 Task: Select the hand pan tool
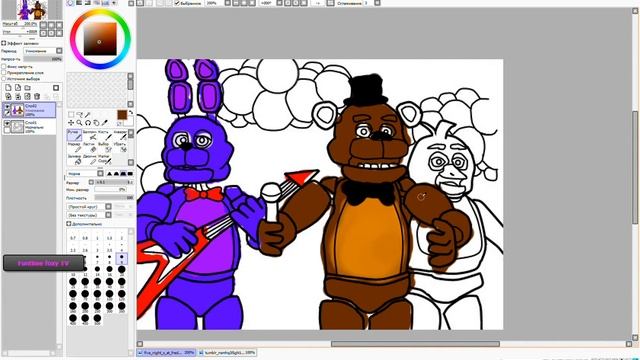click(96, 122)
